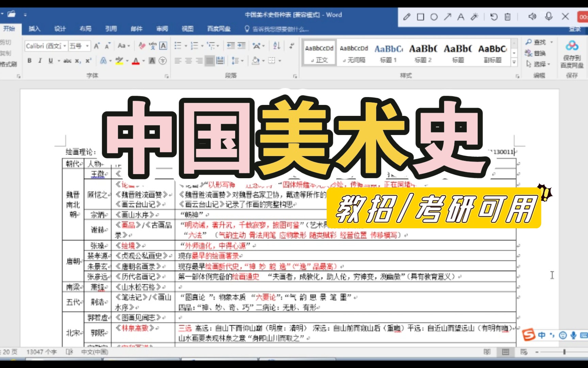The width and height of the screenshot is (588, 368).
Task: Select the text annotation tool
Action: pyautogui.click(x=461, y=17)
